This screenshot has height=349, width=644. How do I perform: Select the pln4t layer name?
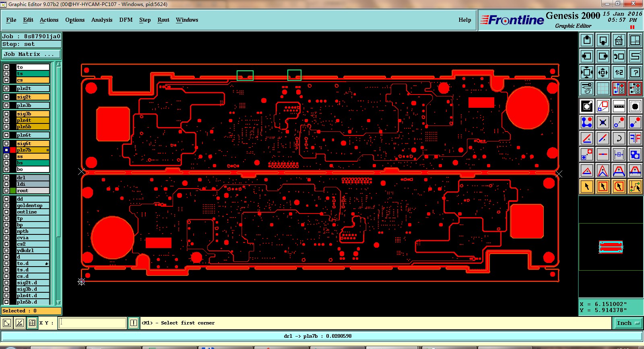tap(33, 120)
